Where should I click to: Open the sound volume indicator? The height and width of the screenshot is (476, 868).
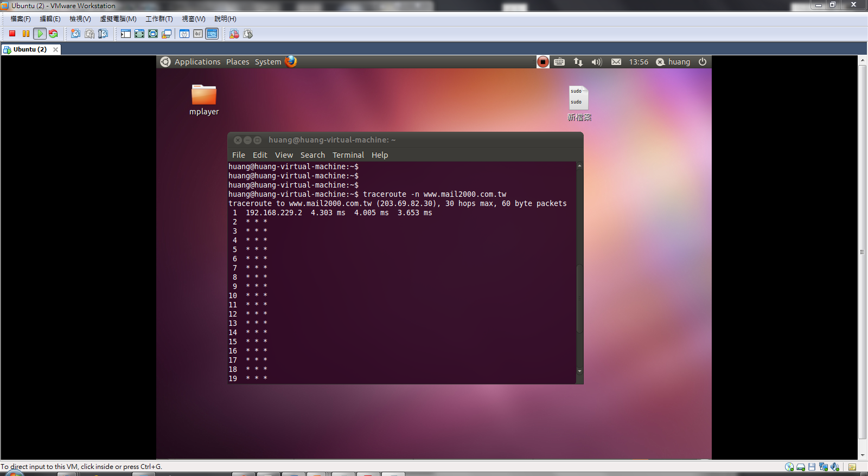[597, 62]
